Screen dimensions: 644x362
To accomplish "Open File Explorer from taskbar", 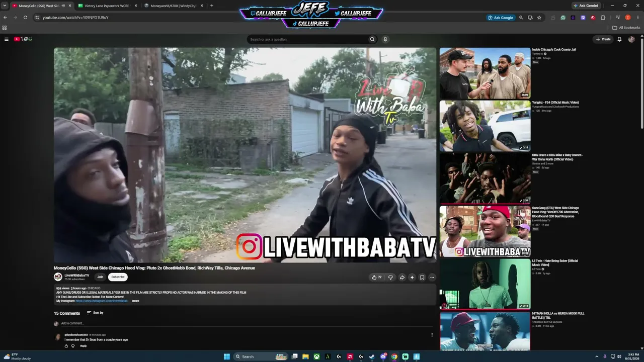I will (305, 357).
